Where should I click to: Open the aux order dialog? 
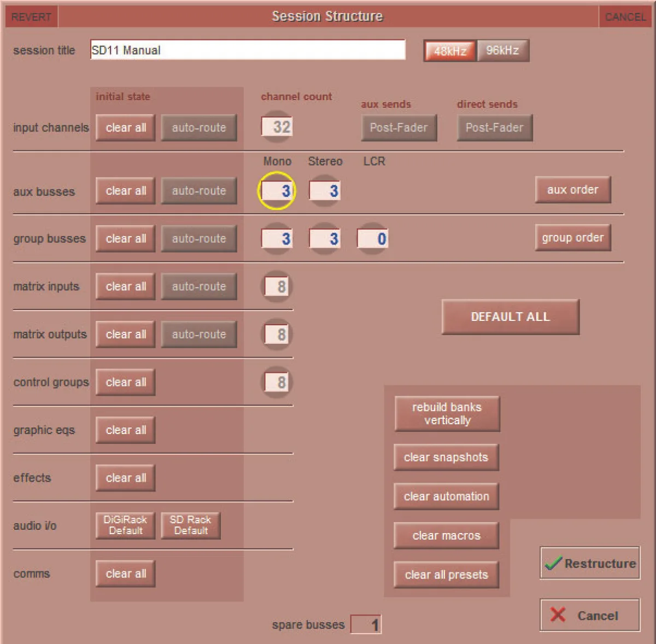573,190
